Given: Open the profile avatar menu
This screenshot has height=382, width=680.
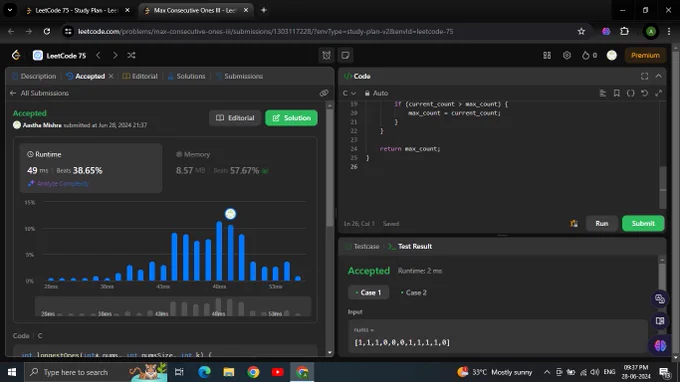Looking at the screenshot, I should [x=612, y=55].
